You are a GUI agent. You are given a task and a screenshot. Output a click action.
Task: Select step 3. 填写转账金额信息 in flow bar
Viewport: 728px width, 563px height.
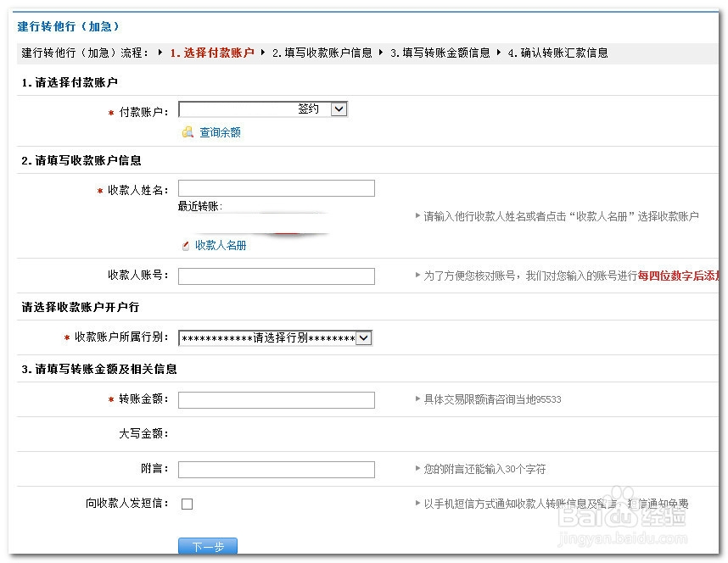coord(440,53)
